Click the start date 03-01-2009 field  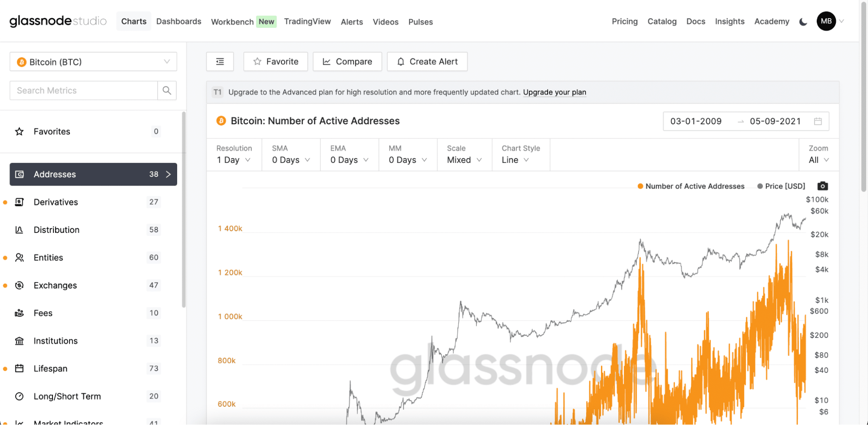pos(696,121)
